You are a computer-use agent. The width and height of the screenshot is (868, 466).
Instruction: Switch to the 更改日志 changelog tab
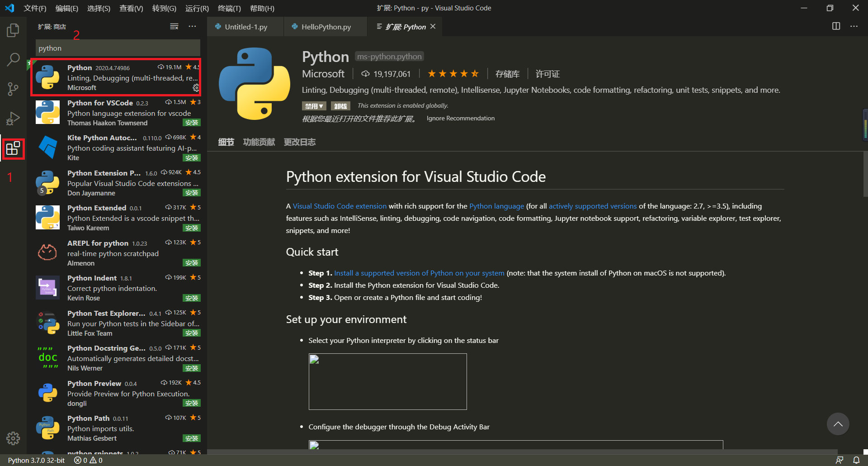(x=299, y=142)
